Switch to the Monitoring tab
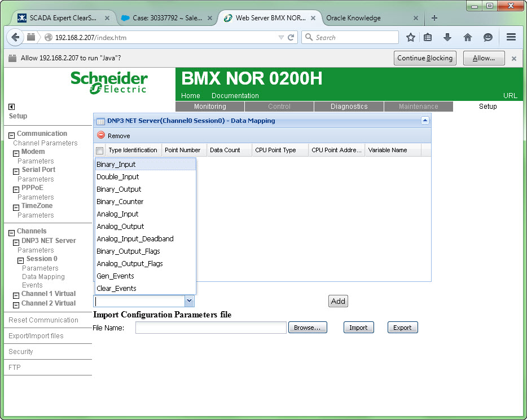 click(x=210, y=107)
